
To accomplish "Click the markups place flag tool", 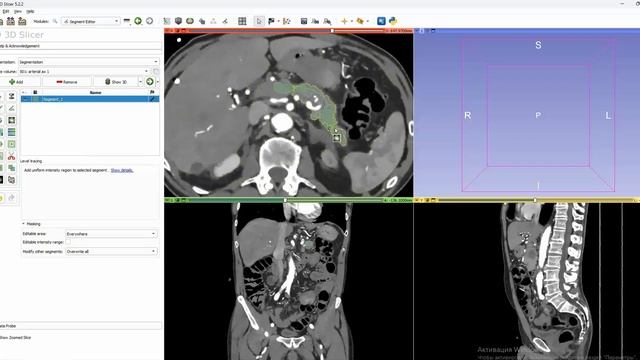I will 271,21.
